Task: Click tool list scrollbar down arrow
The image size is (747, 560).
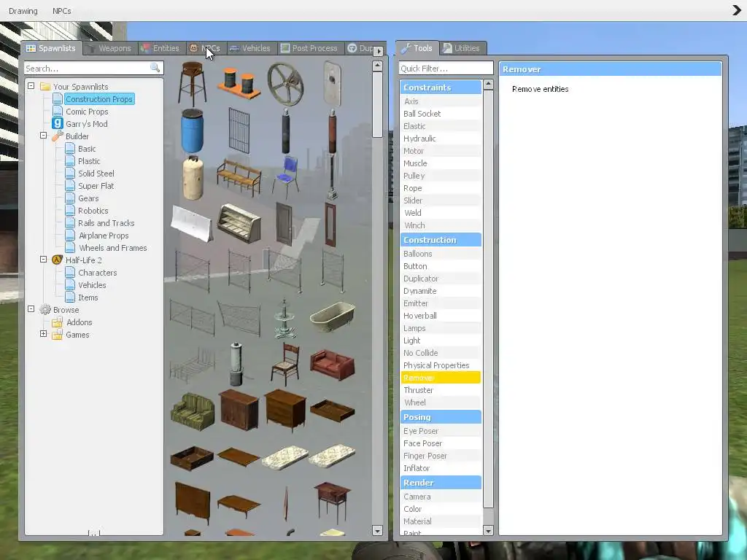Action: point(488,530)
